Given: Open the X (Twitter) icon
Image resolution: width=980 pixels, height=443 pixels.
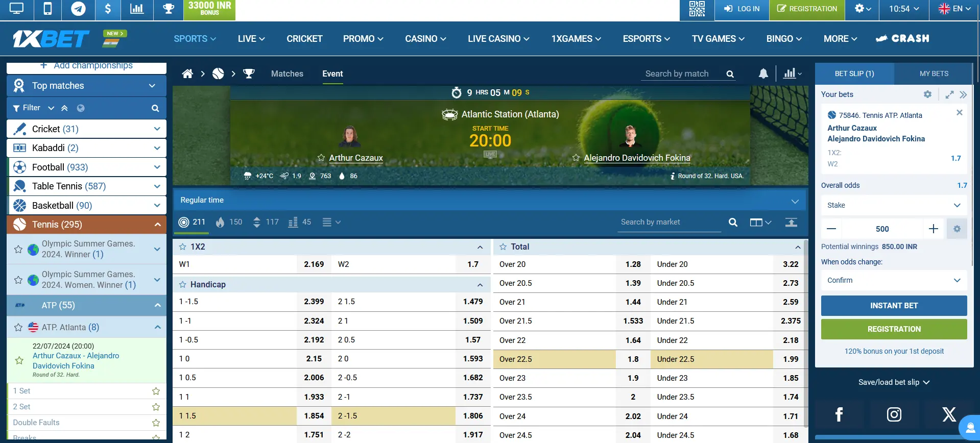Looking at the screenshot, I should 949,414.
